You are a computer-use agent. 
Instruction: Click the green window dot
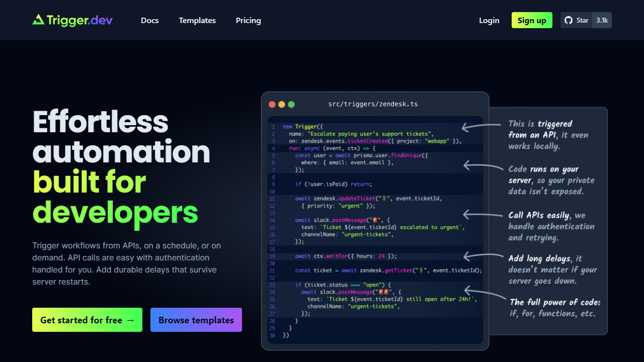tap(291, 105)
